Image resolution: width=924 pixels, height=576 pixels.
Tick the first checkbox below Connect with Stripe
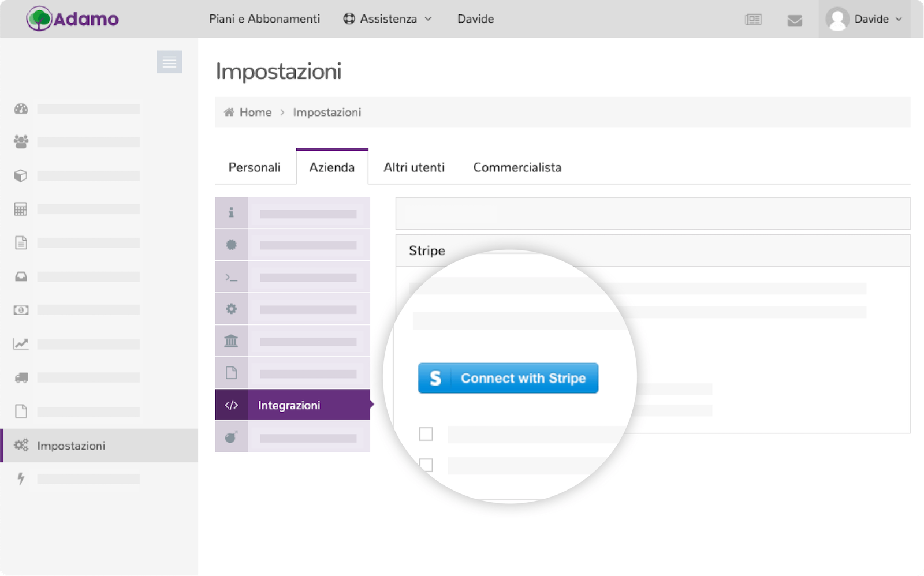426,433
